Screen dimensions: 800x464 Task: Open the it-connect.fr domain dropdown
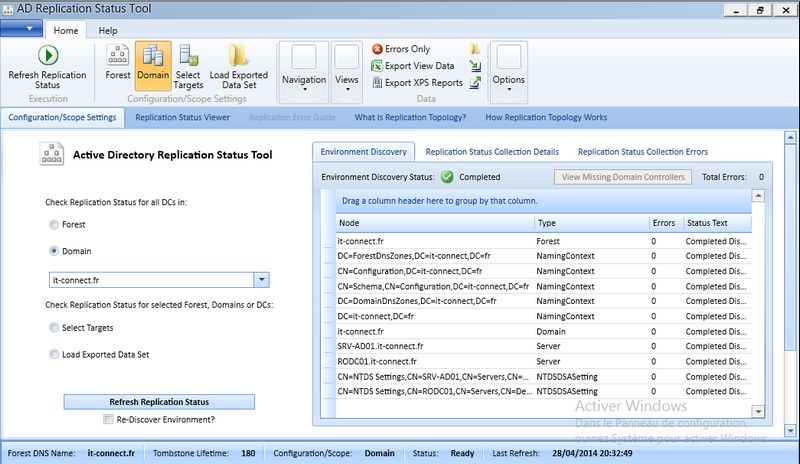[261, 281]
